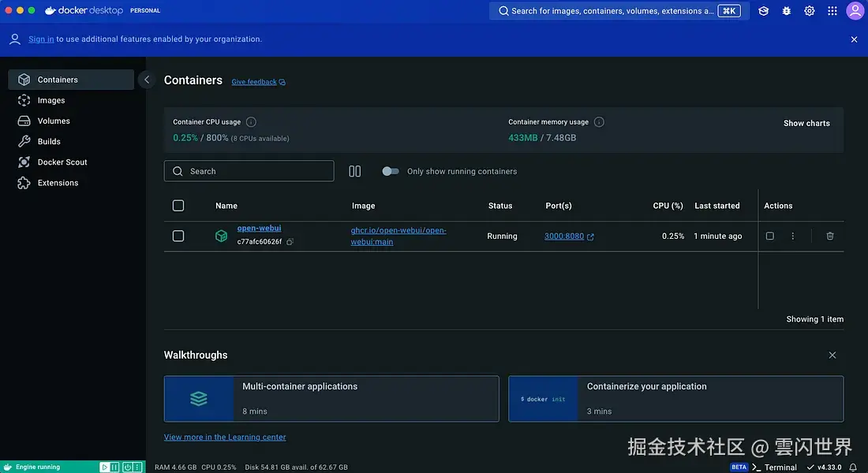Open Containerize your application walkthrough
This screenshot has height=473, width=868.
(676, 399)
